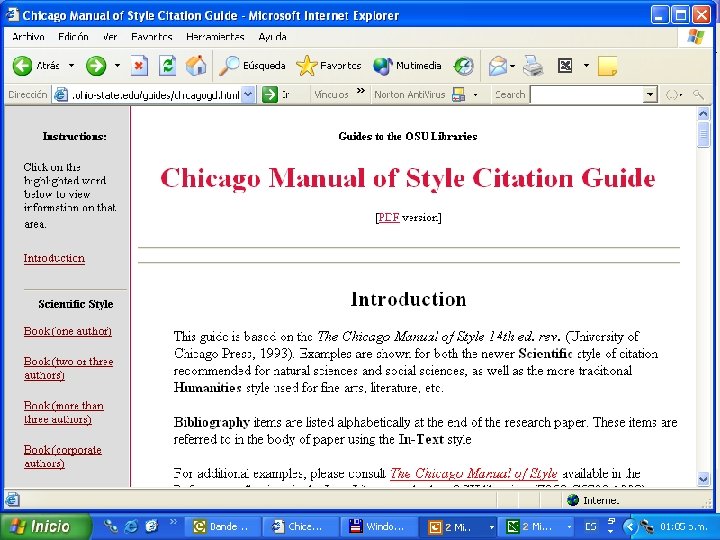Expand the Quick Launch chevron
720x540 pixels.
pos(173,522)
